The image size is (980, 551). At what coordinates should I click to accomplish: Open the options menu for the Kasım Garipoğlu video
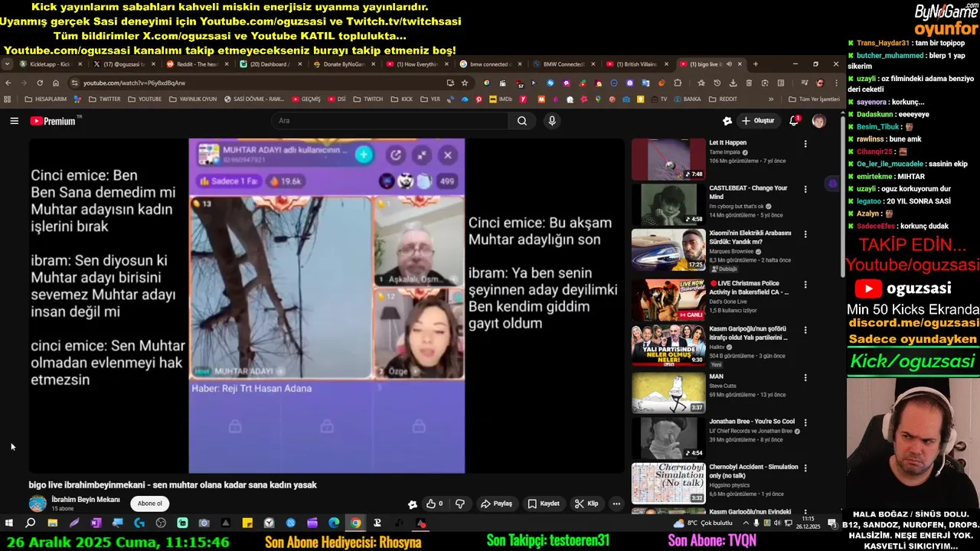point(805,330)
